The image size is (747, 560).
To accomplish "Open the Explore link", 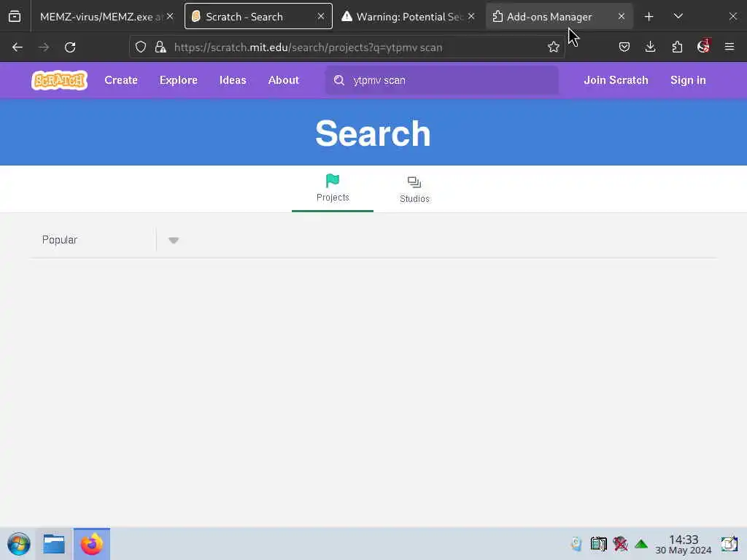I will point(179,80).
